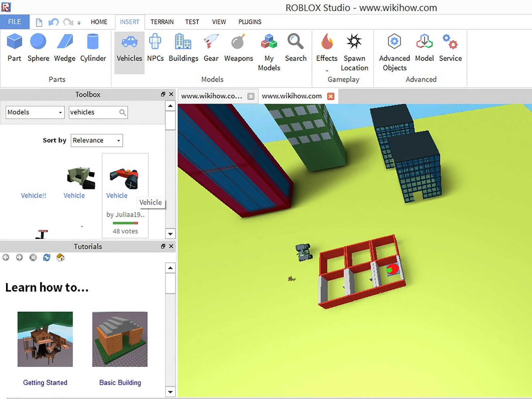Viewport: 532px width, 399px height.
Task: Select the Part tool
Action: tap(14, 48)
